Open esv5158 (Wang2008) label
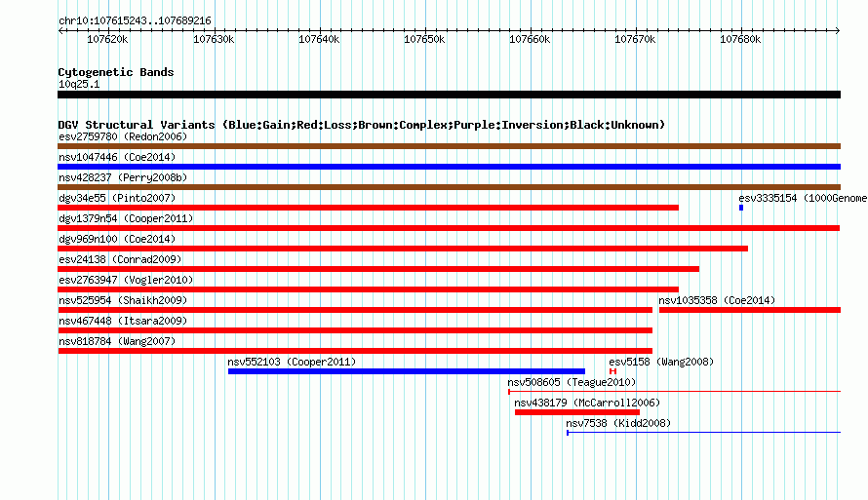Viewport: 868px width, 500px height. tap(661, 362)
